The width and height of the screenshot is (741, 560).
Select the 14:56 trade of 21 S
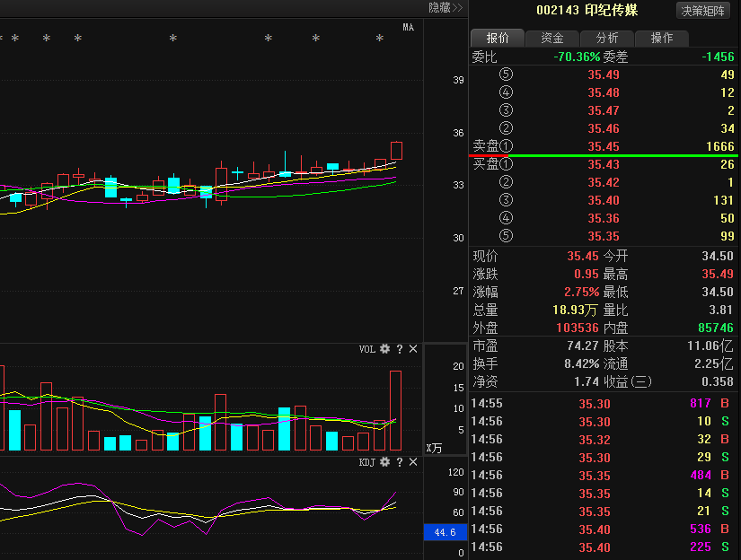tap(600, 512)
